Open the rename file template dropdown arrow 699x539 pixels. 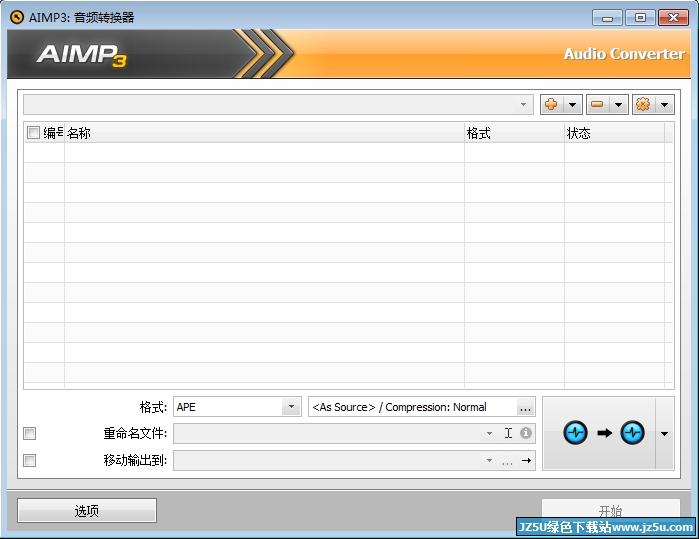(x=489, y=433)
